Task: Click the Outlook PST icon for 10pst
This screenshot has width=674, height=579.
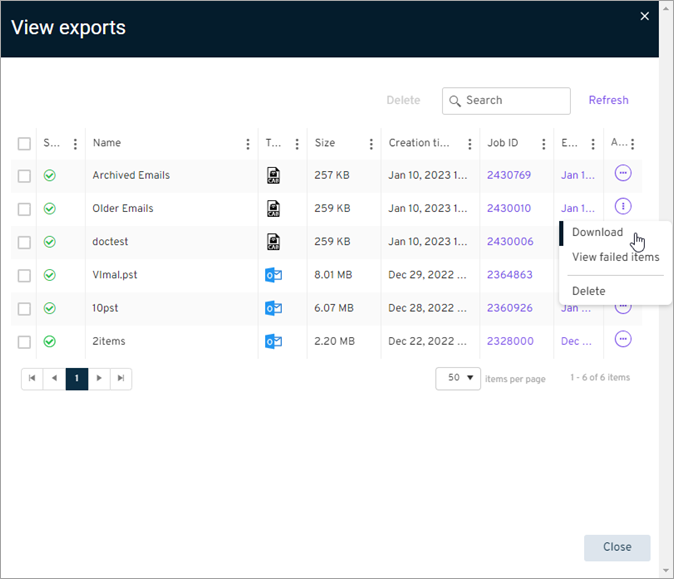Action: coord(273,308)
